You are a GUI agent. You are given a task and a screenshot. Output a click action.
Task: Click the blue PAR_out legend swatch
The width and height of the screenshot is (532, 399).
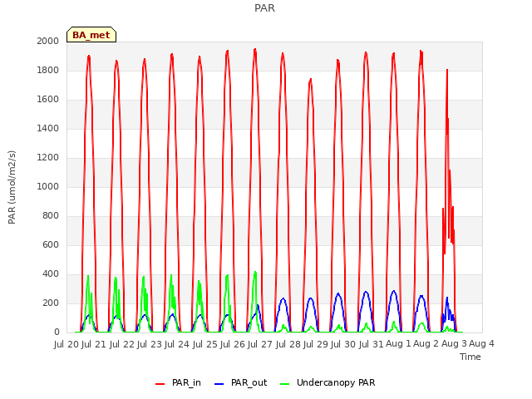[x=219, y=384]
